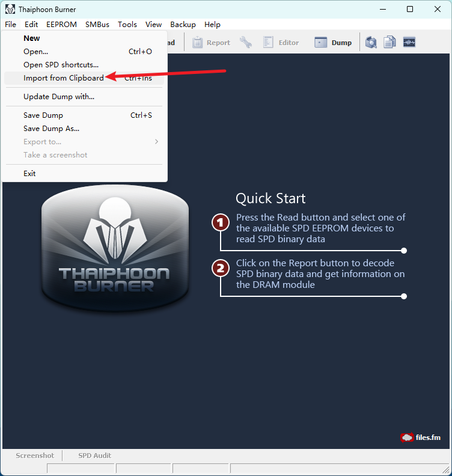
Task: Maximize the Thaiphoon Burner window
Action: 410,10
